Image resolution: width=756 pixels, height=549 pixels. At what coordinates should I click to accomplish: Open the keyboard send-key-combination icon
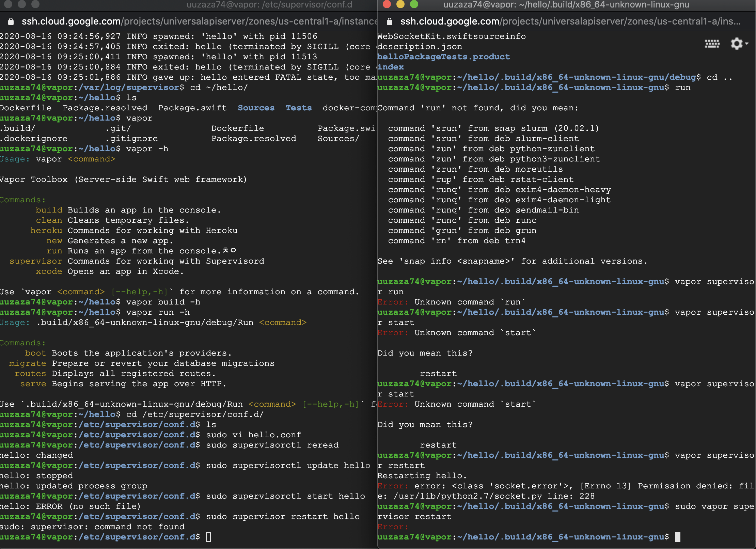point(712,44)
